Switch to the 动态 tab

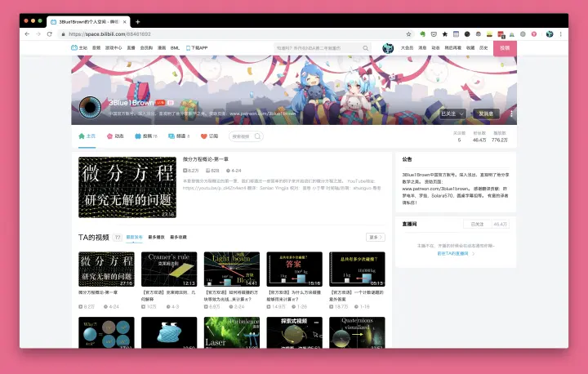pyautogui.click(x=115, y=136)
